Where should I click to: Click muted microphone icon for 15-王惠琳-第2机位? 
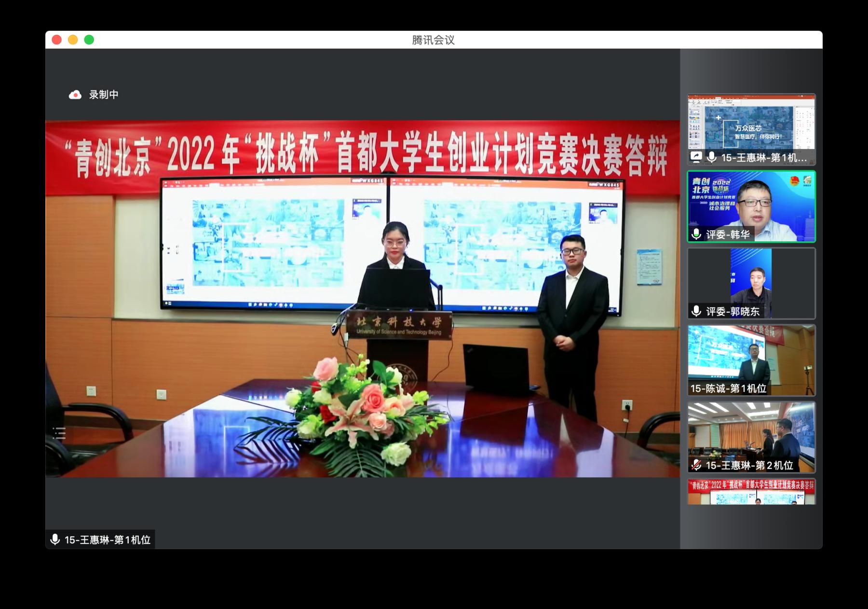tap(696, 465)
